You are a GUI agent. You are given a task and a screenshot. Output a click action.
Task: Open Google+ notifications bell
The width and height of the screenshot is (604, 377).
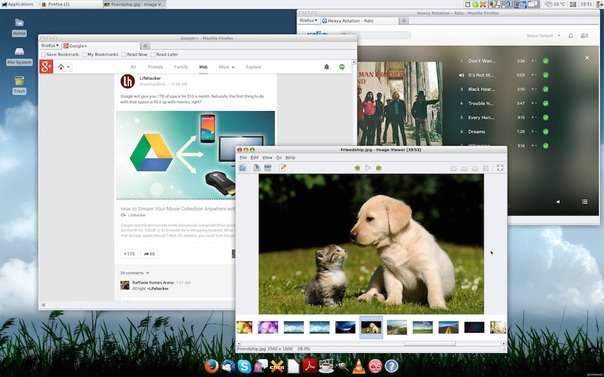click(327, 67)
